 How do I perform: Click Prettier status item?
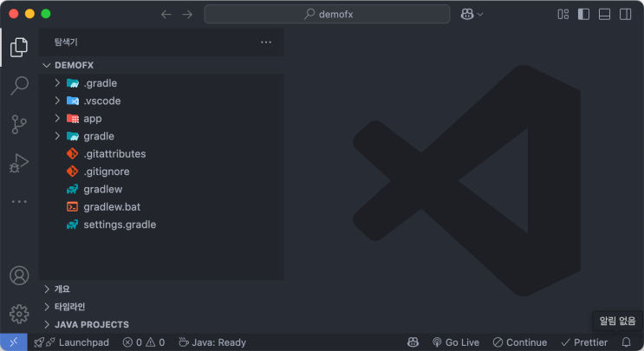[x=584, y=342]
